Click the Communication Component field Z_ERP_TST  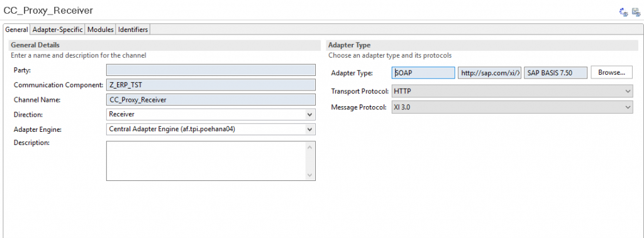[211, 85]
